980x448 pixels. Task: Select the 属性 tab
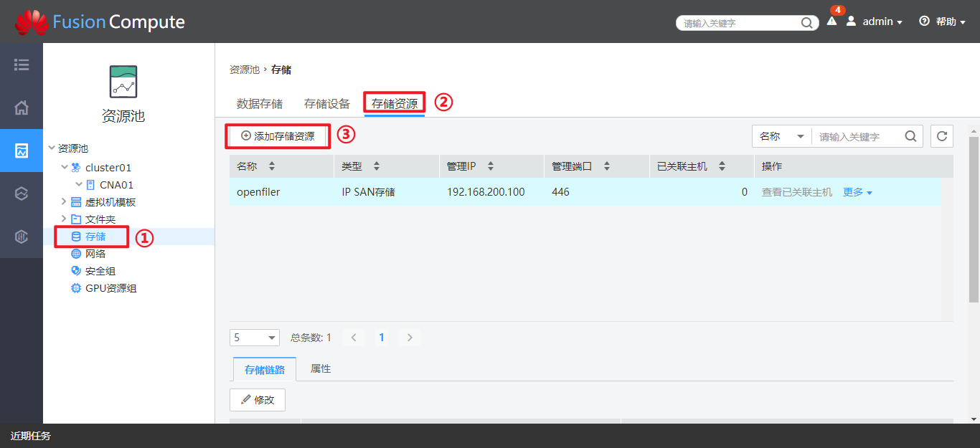tap(321, 368)
